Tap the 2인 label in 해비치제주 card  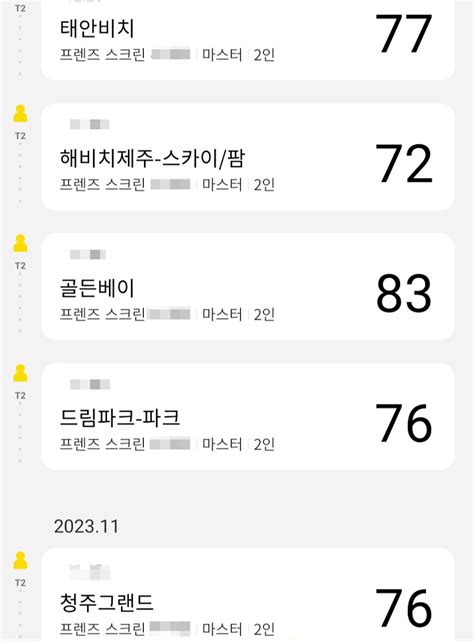click(264, 185)
